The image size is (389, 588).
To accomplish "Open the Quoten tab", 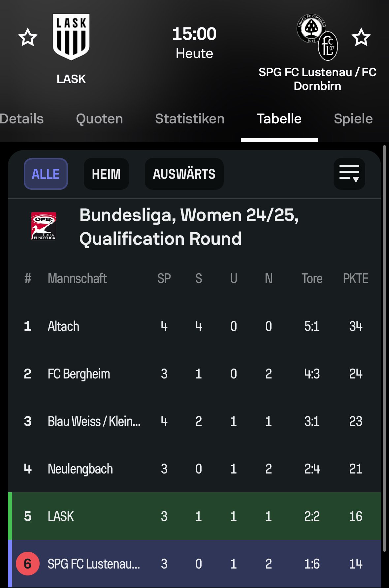I will 99,119.
